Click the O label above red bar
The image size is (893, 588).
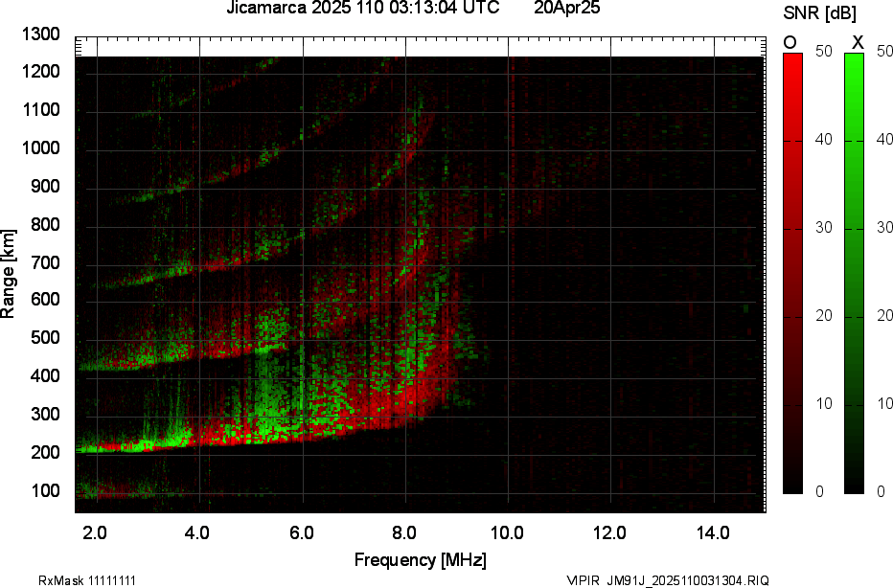tap(790, 43)
